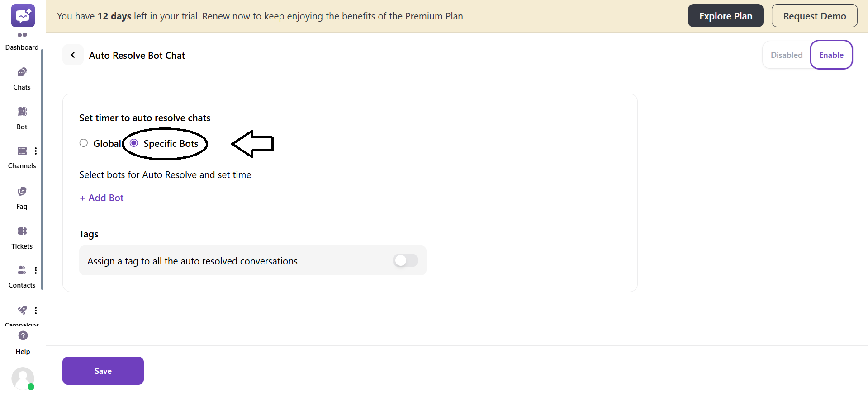
Task: Open the user profile avatar
Action: [23, 378]
